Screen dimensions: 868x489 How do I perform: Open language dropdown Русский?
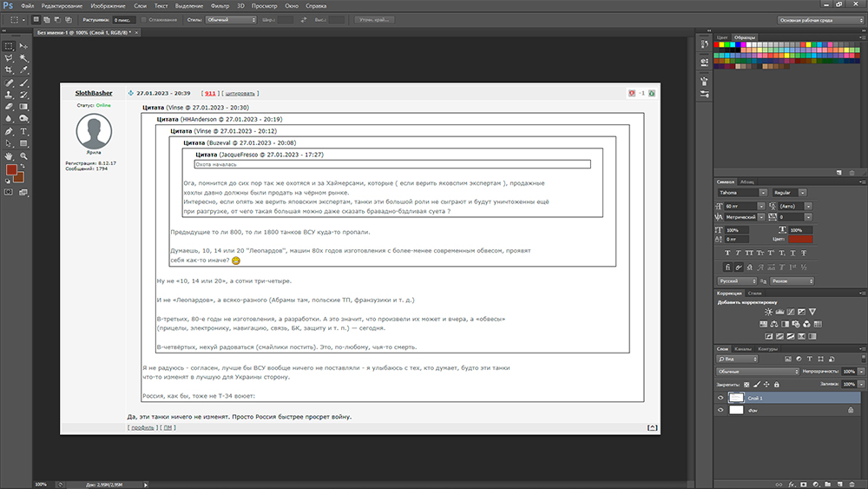[737, 281]
